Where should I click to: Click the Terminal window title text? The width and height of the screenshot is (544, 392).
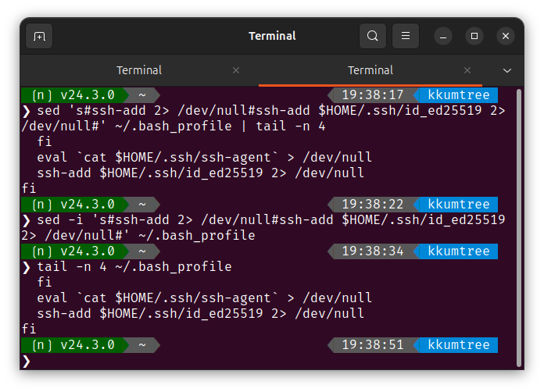point(272,36)
